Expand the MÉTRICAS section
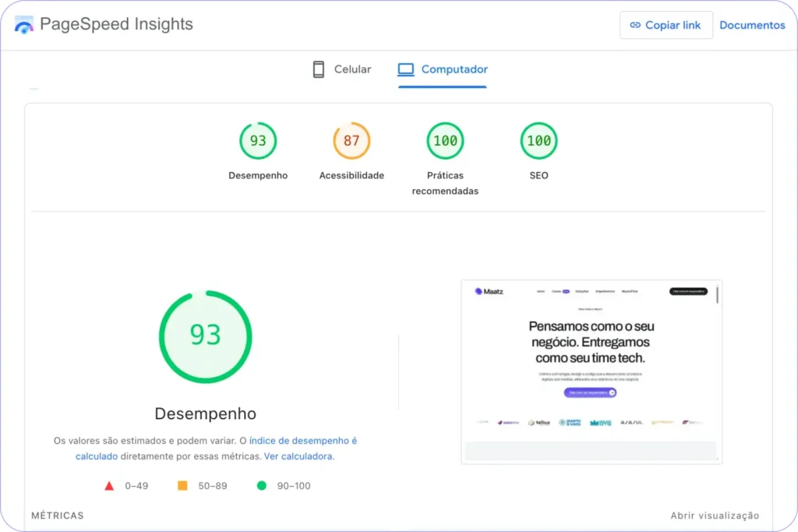The width and height of the screenshot is (798, 532). coord(58,515)
